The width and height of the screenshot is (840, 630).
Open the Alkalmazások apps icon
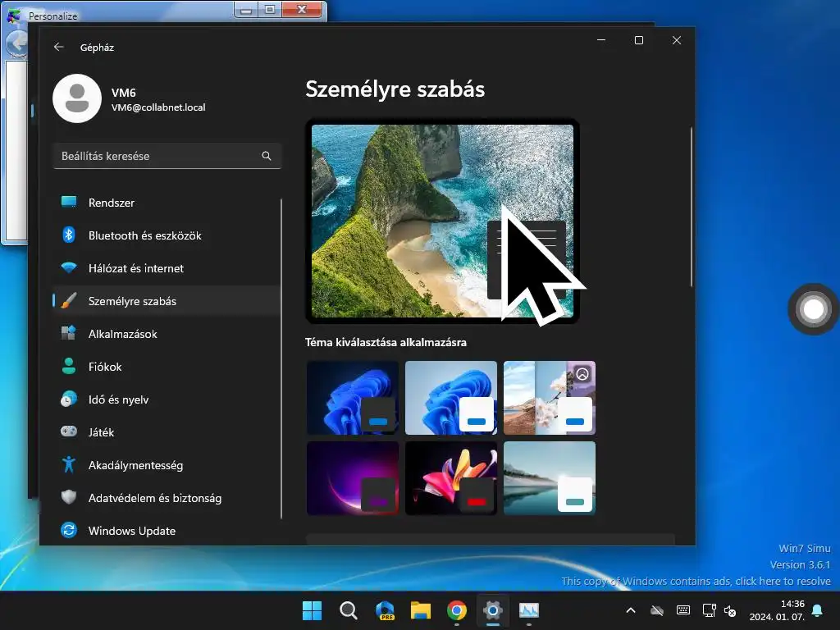click(x=69, y=333)
